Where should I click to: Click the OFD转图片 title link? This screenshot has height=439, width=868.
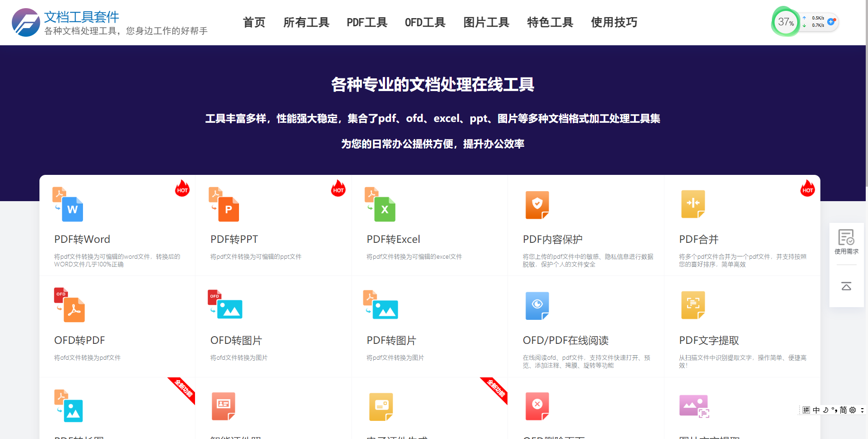click(236, 340)
